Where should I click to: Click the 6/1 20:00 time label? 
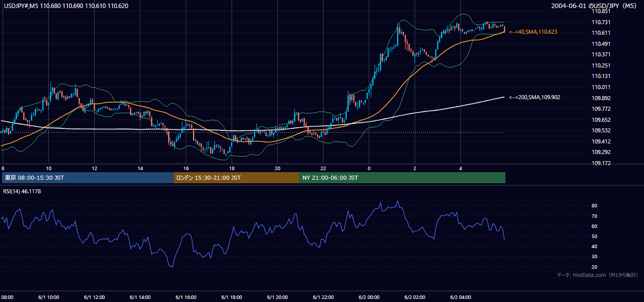[278, 297]
